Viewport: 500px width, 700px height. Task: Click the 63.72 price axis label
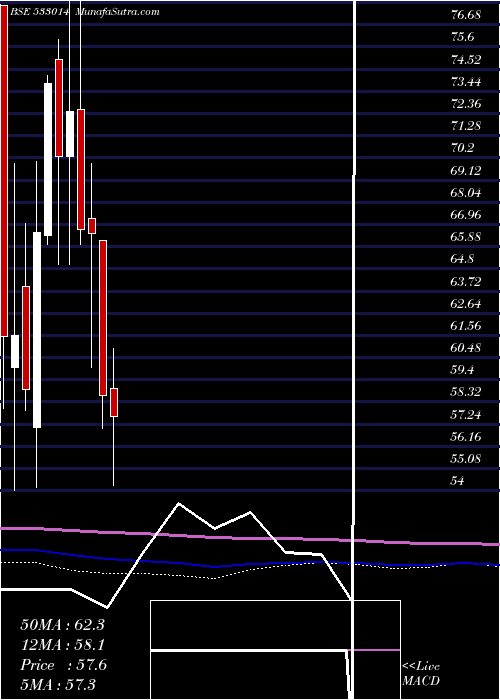coord(466,282)
